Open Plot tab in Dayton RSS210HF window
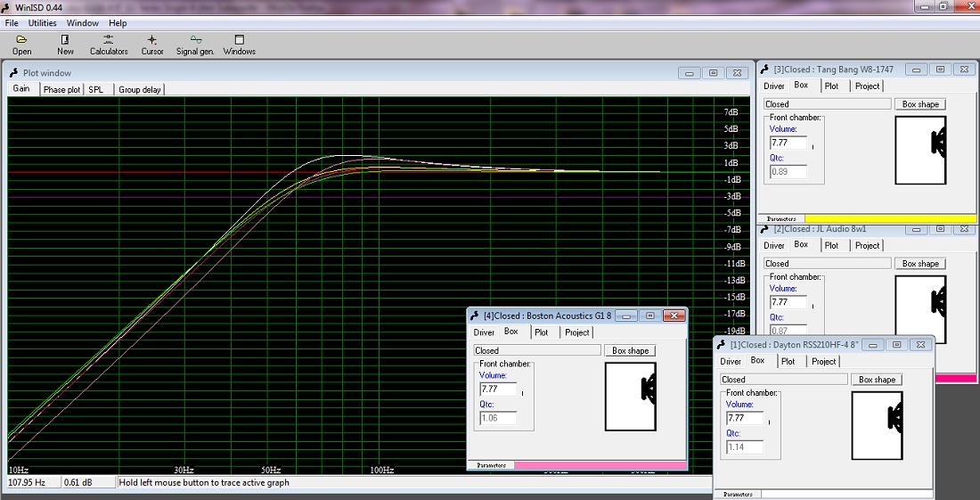980x500 pixels. [788, 361]
